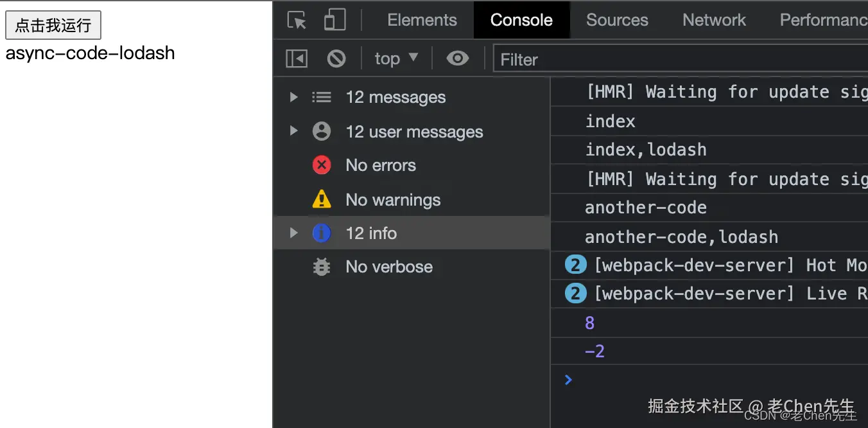The image size is (868, 428).
Task: Open the Network tab
Action: click(x=714, y=21)
